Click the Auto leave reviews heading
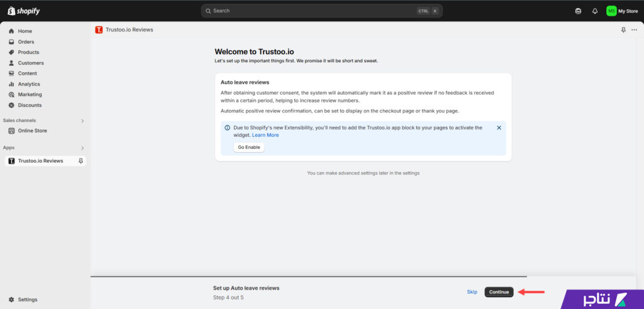Screen dimensions: 644x309 coord(245,82)
